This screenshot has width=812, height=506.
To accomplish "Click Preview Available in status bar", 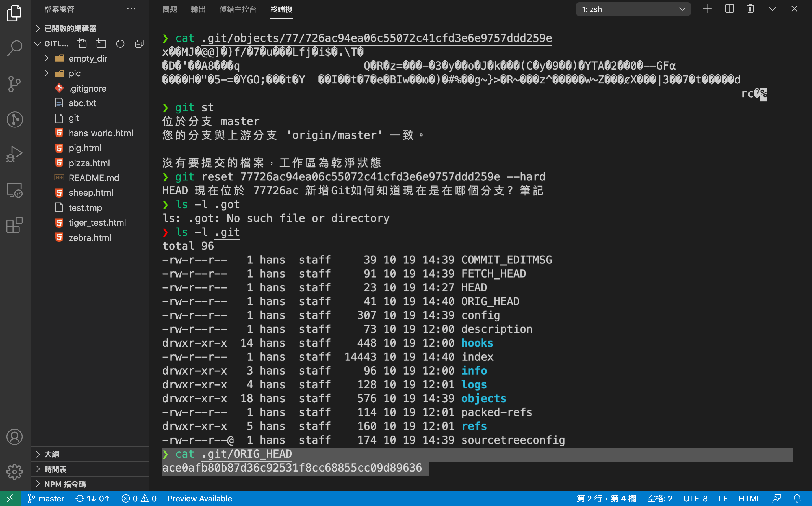I will pos(200,499).
